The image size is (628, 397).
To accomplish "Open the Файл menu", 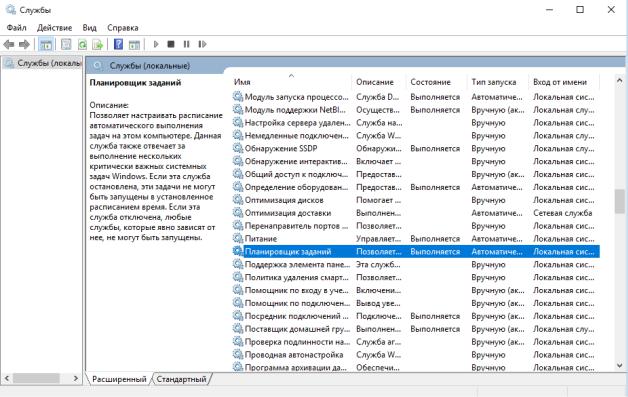I will [16, 28].
